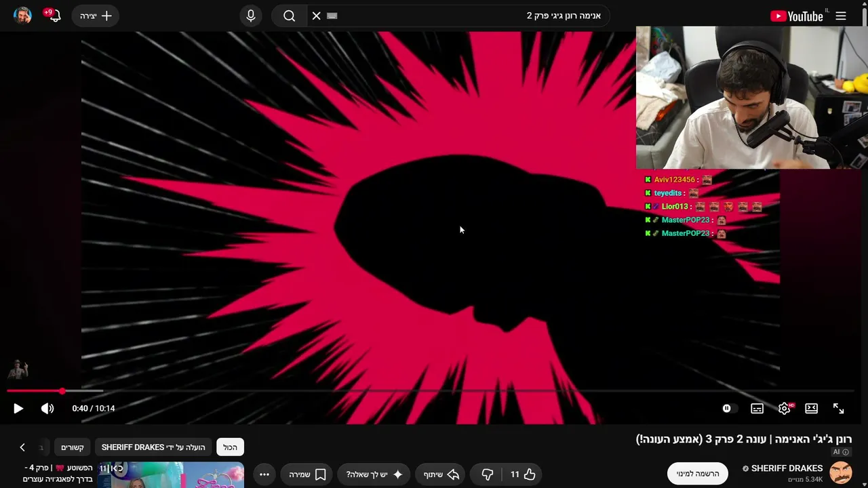Viewport: 868px width, 488px height.
Task: Mute the video volume
Action: (x=47, y=408)
